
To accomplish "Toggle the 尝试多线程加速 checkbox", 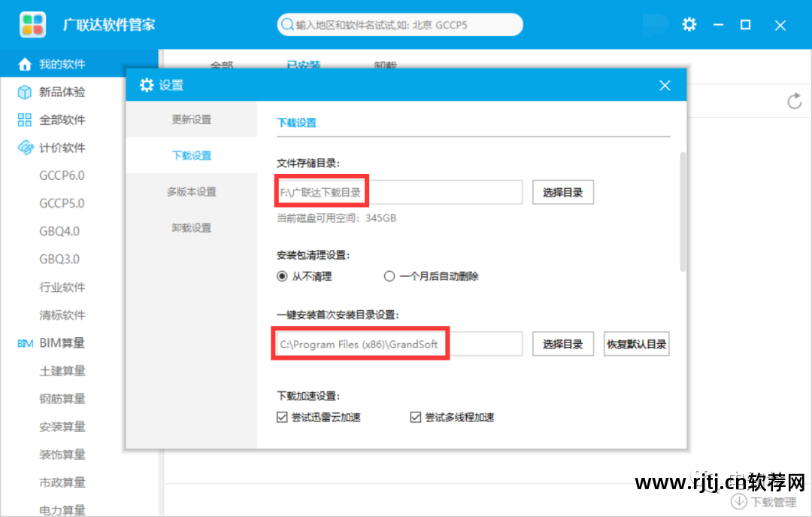I will point(415,417).
